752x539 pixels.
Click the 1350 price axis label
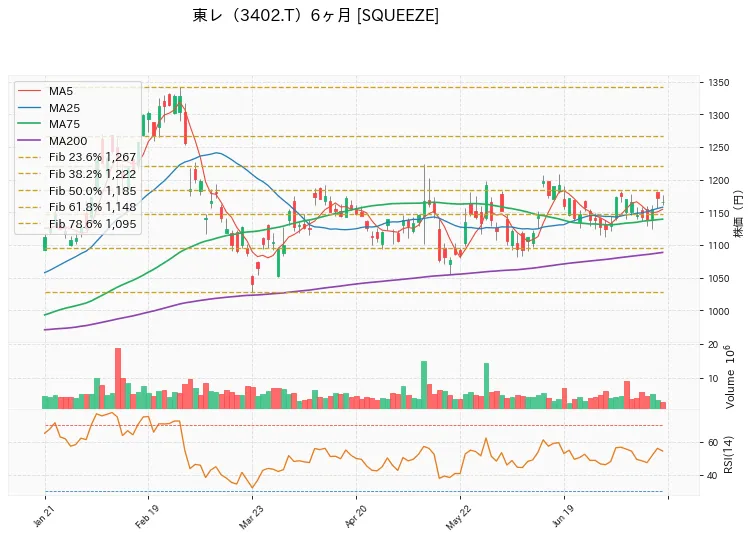pyautogui.click(x=718, y=82)
